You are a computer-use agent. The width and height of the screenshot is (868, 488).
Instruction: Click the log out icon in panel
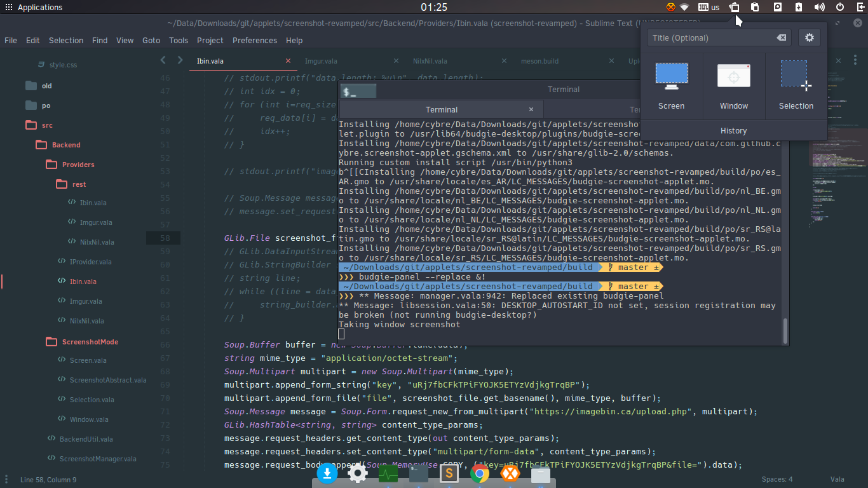pyautogui.click(x=861, y=7)
